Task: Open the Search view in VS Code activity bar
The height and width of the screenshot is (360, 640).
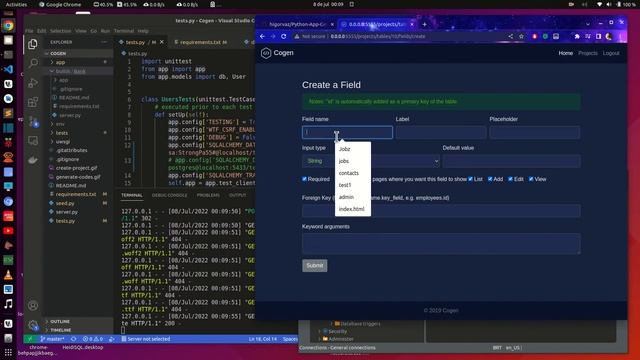Action: 33,63
